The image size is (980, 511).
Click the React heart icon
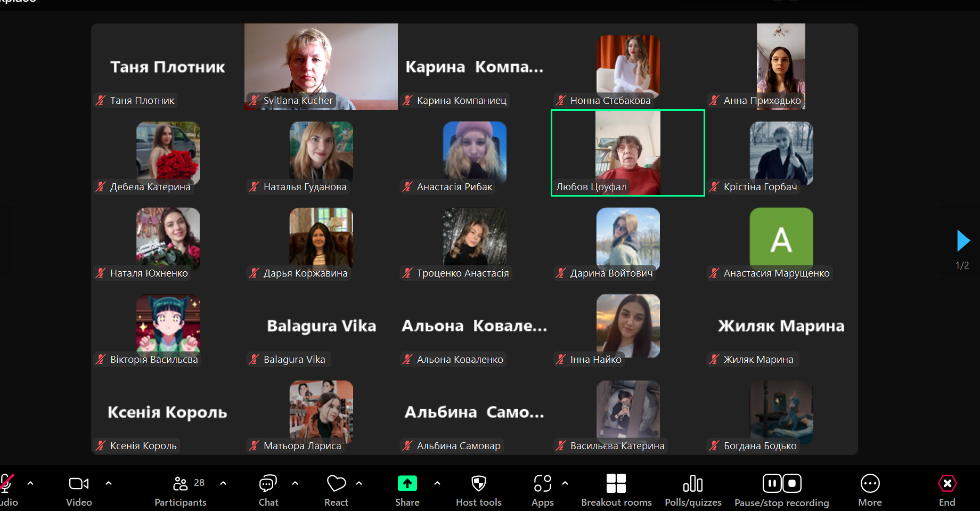click(336, 490)
